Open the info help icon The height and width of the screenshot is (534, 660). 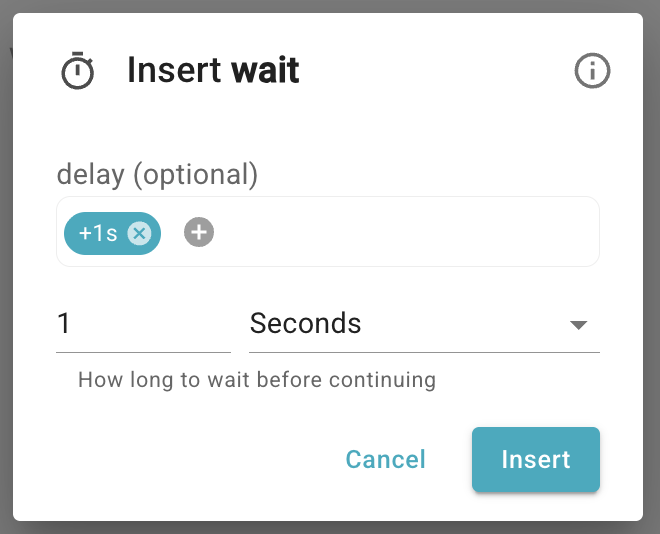(x=592, y=71)
